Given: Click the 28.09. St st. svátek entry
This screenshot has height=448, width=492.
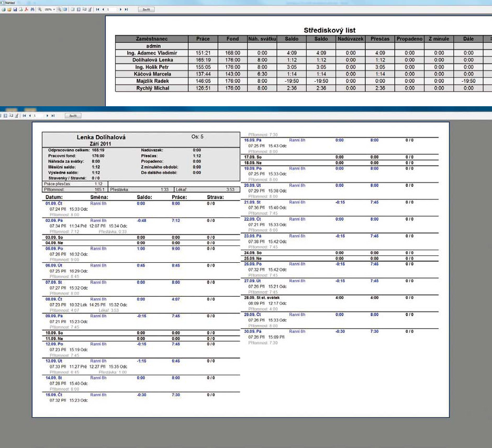Looking at the screenshot, I should coord(262,298).
